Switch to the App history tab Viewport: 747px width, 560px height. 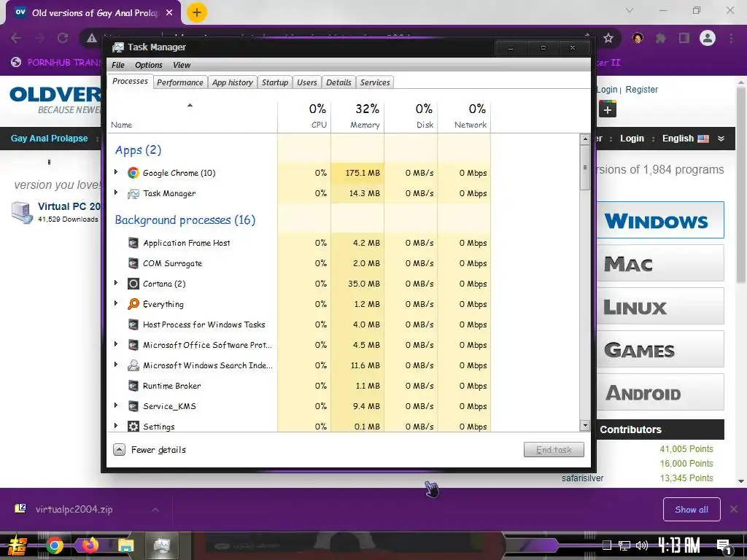pyautogui.click(x=233, y=82)
